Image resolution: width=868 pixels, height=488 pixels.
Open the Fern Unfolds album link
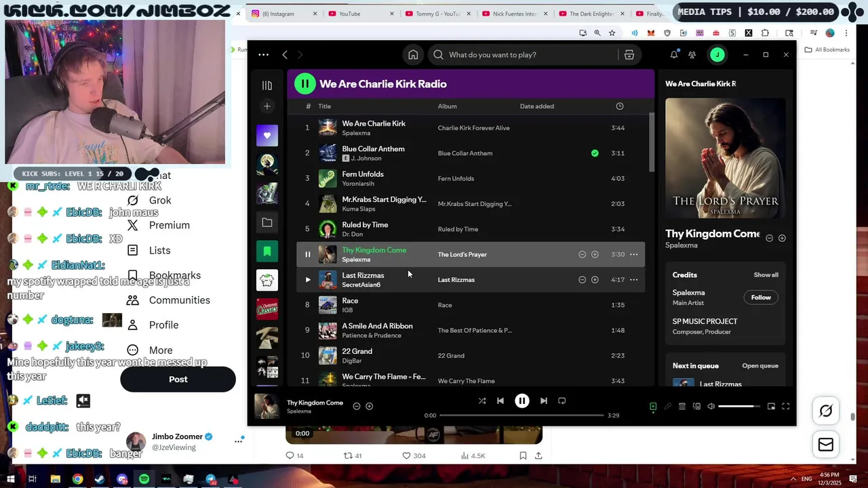[456, 179]
